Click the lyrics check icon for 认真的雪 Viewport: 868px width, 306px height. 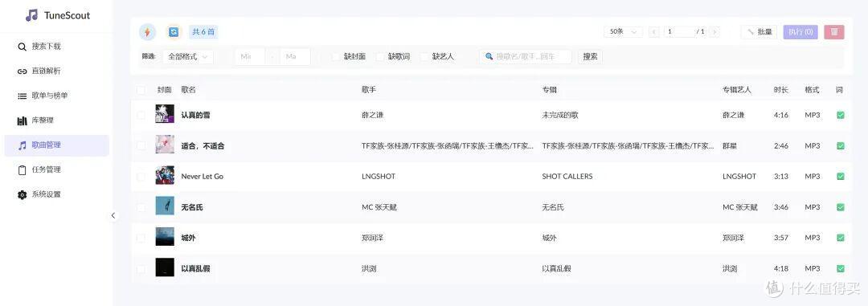841,115
